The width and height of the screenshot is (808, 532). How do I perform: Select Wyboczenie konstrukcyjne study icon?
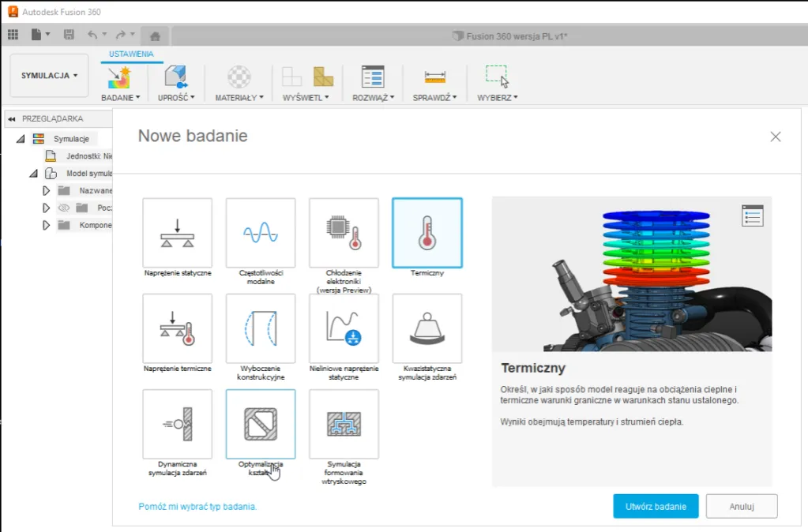pyautogui.click(x=261, y=328)
